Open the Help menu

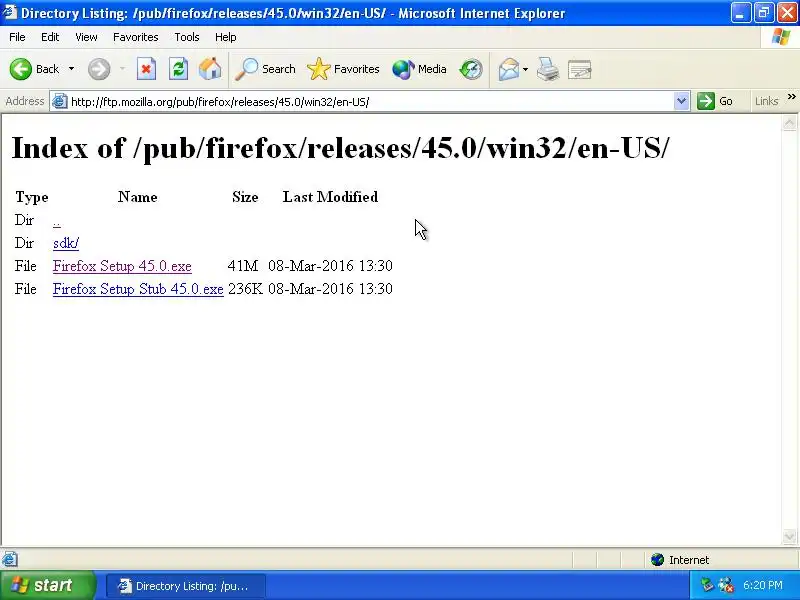(x=226, y=37)
